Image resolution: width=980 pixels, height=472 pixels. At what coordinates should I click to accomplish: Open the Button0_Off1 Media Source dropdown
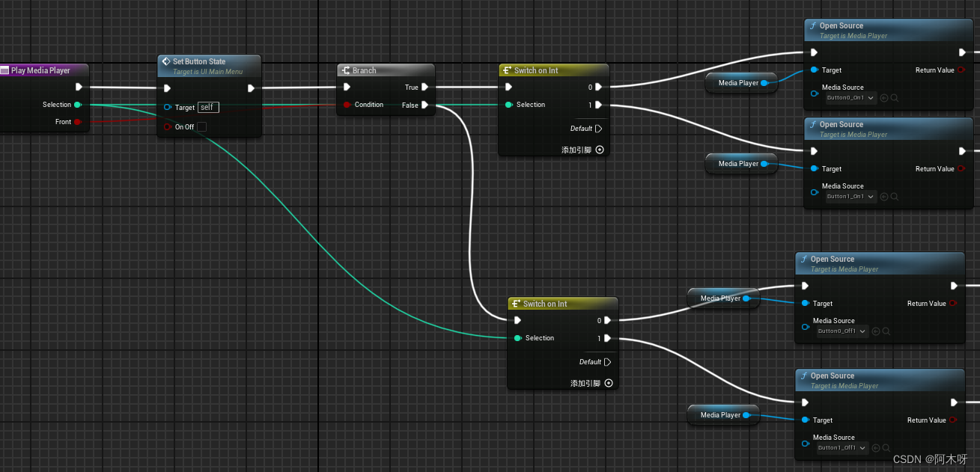pos(841,331)
